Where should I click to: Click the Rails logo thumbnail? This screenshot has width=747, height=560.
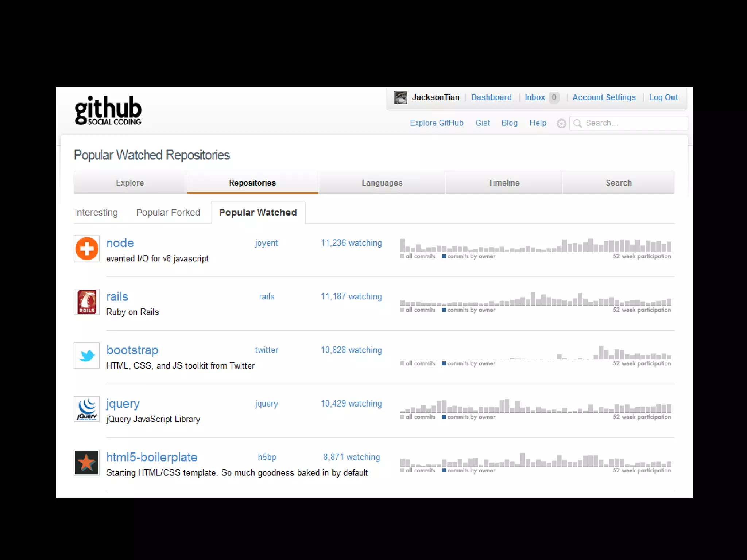pyautogui.click(x=87, y=302)
